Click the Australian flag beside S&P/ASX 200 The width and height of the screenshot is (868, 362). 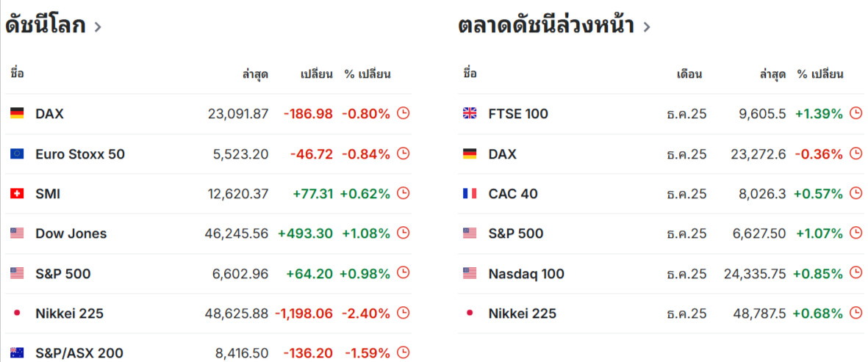(17, 353)
